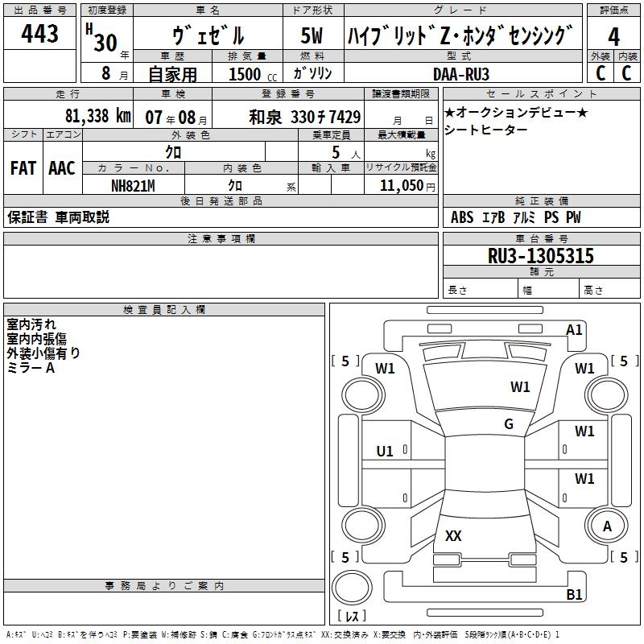Click the XX mark on the rear hatch

coord(453,535)
